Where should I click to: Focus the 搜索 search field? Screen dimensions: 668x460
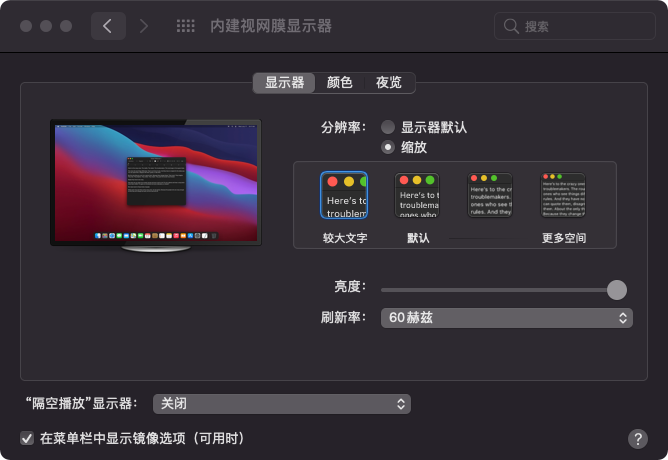click(x=575, y=26)
